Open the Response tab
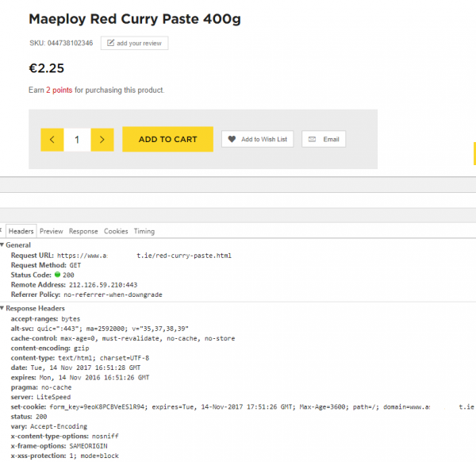 click(x=83, y=231)
